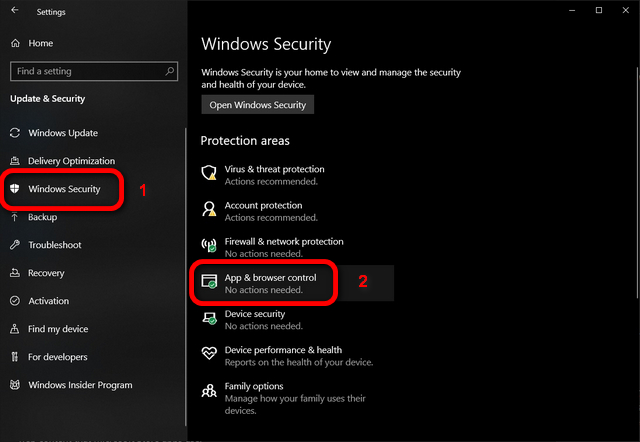This screenshot has width=640, height=442.
Task: Click the Device performance & health heart icon
Action: pyautogui.click(x=209, y=353)
